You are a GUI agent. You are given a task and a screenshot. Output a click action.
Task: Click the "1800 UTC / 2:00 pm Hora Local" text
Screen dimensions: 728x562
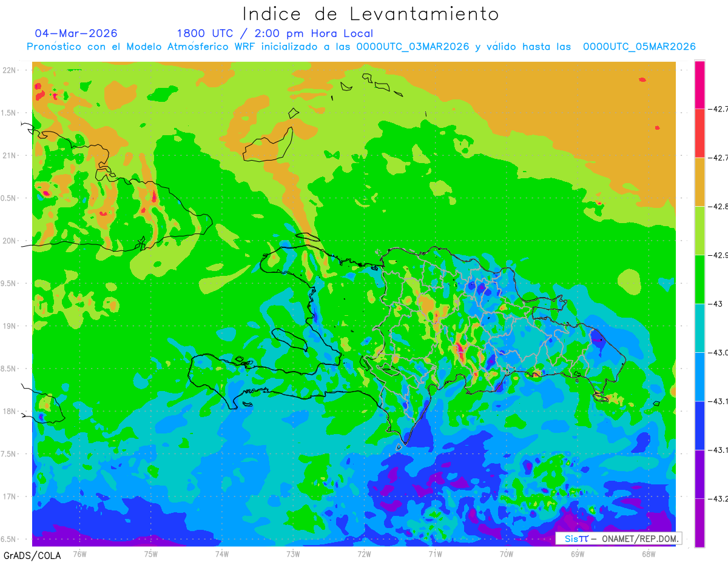point(275,34)
